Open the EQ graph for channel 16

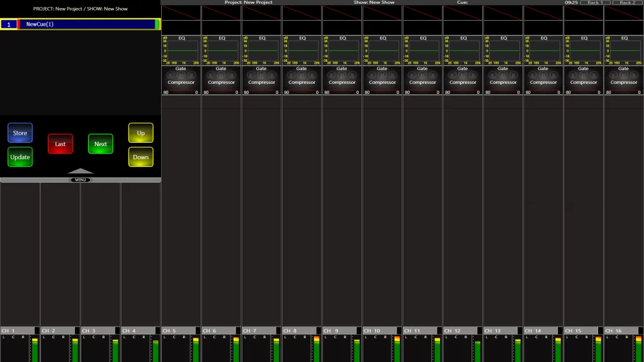tap(624, 50)
